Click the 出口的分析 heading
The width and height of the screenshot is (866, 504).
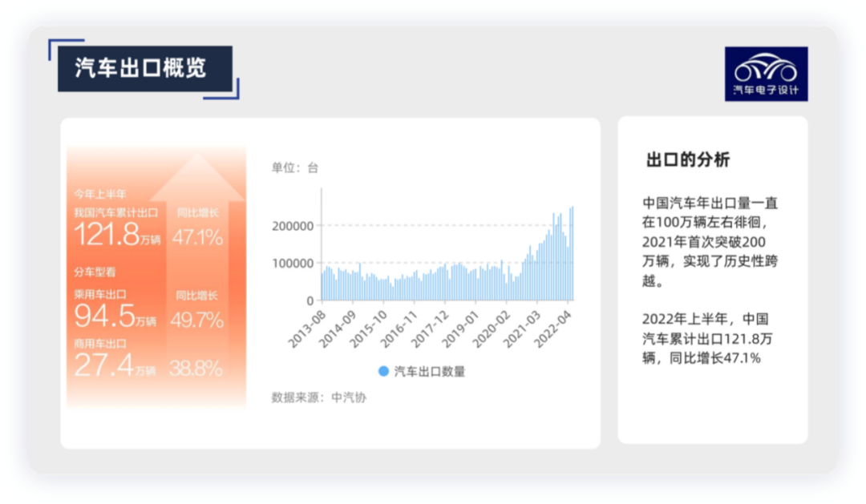(688, 160)
